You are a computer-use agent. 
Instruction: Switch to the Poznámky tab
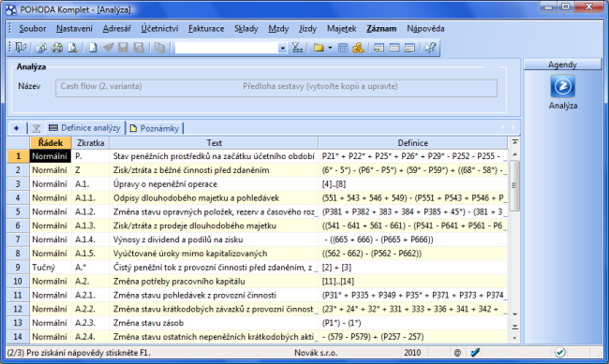click(155, 128)
